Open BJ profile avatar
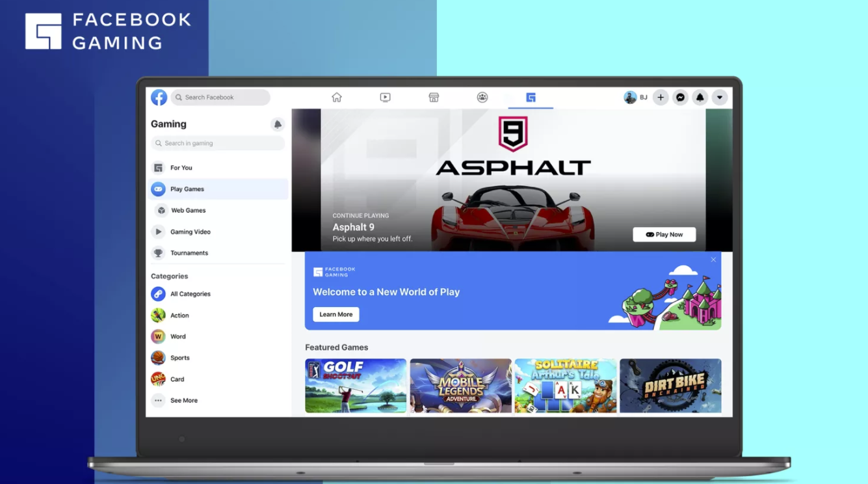This screenshot has height=484, width=868. 630,98
